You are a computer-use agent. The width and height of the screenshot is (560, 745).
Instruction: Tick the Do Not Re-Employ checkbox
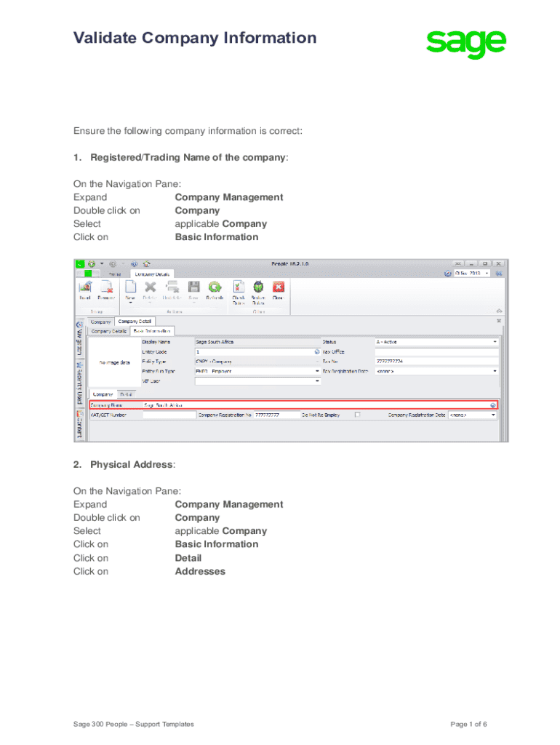(x=357, y=415)
